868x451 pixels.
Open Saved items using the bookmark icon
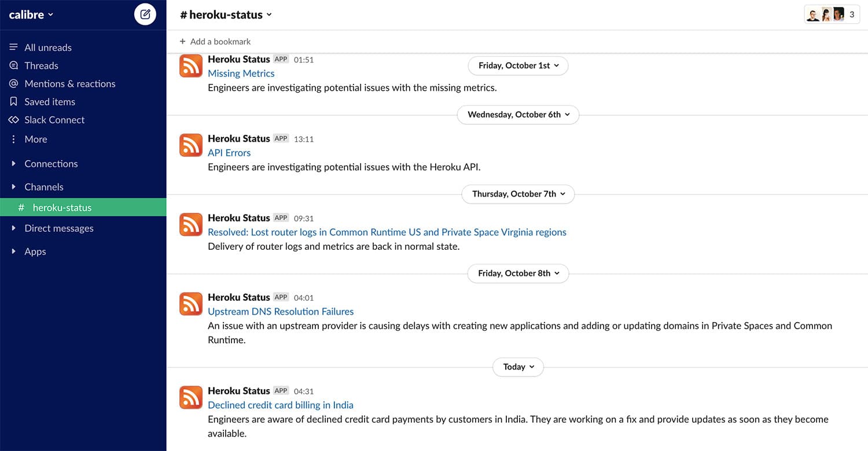click(13, 101)
